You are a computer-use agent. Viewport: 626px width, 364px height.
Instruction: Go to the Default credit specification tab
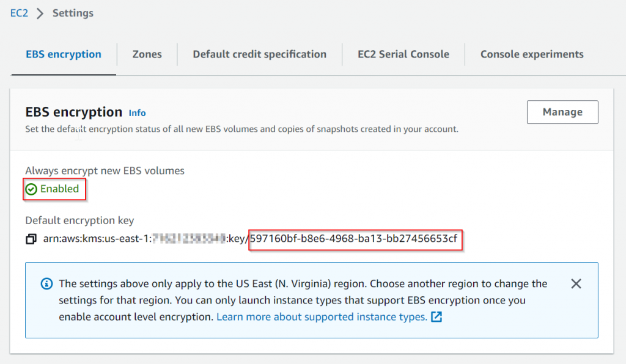pos(259,54)
